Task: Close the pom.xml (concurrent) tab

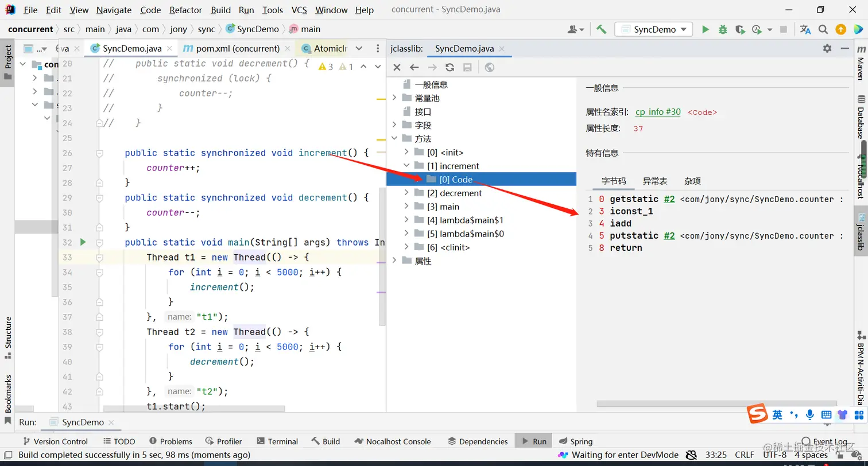Action: [x=288, y=49]
